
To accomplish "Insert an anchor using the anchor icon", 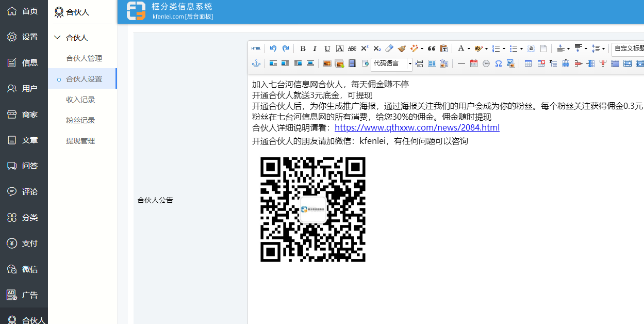I will 256,63.
